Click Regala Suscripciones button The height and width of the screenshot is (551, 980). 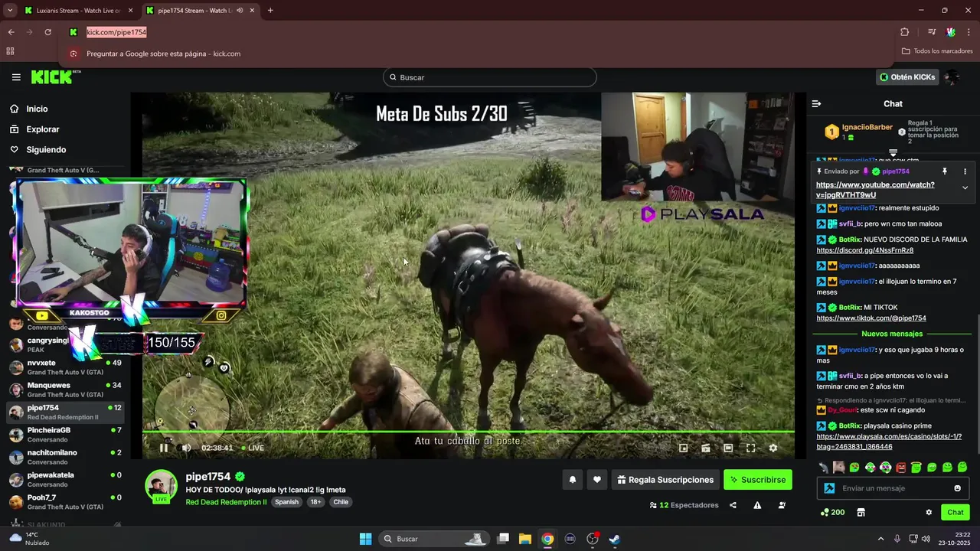[665, 480]
